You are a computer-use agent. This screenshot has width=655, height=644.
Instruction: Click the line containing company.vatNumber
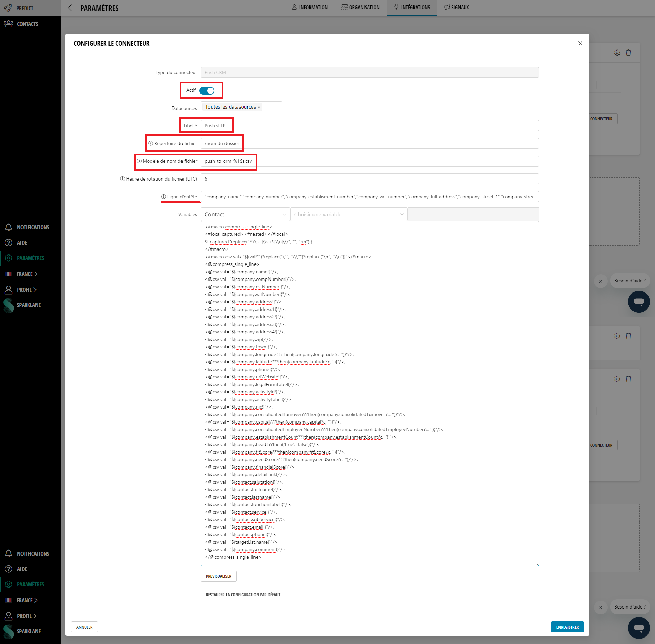[x=248, y=294]
